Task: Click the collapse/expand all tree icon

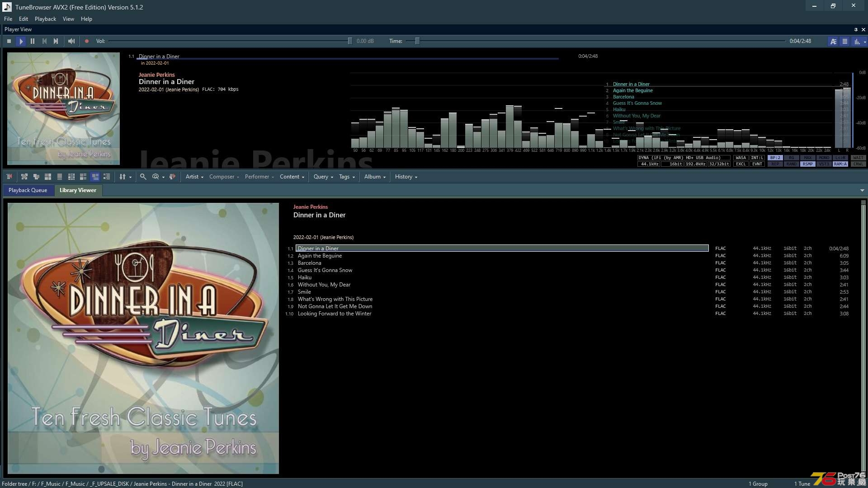Action: (x=24, y=177)
